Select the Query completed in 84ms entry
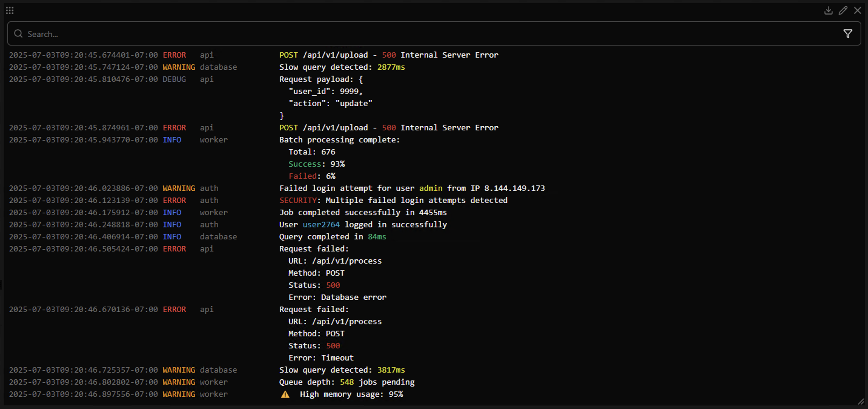The image size is (868, 409). [x=332, y=237]
